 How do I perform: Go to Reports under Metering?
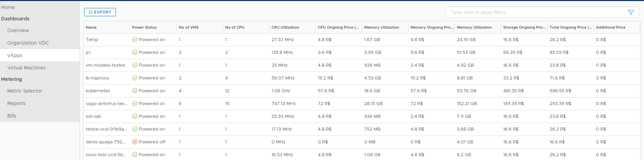[17, 103]
